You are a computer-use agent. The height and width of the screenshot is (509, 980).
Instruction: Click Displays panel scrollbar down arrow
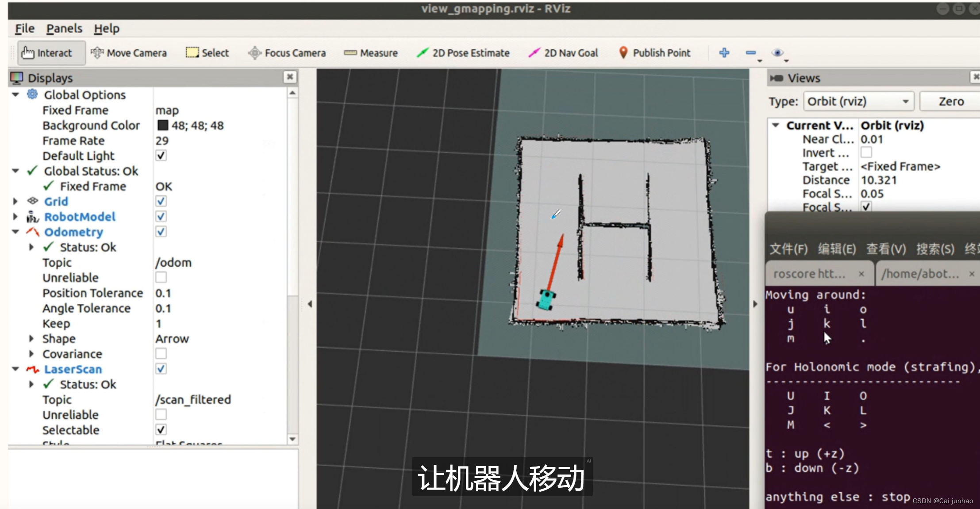pyautogui.click(x=292, y=439)
